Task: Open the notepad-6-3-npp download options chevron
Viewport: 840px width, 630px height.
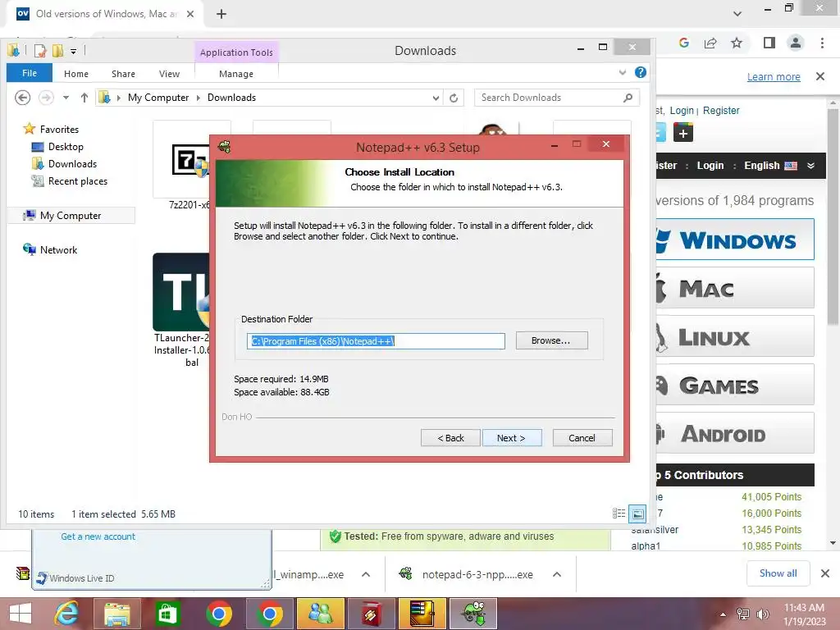Action: click(557, 574)
